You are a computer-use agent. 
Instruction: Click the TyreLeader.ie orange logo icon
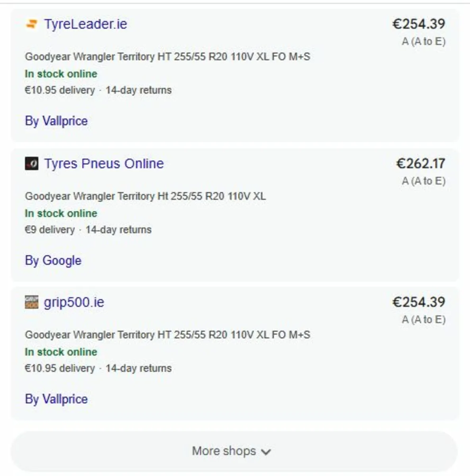click(32, 24)
